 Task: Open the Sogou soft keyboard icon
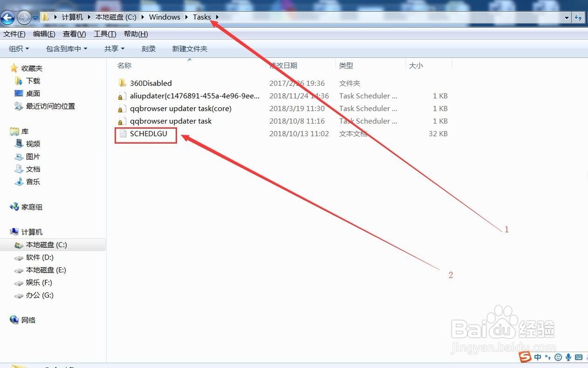coord(579,357)
